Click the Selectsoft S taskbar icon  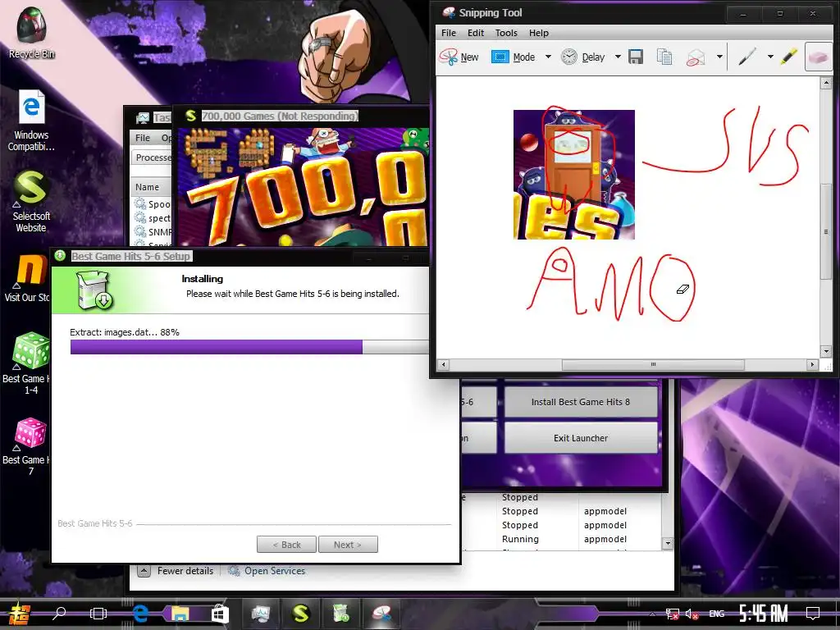pyautogui.click(x=301, y=614)
